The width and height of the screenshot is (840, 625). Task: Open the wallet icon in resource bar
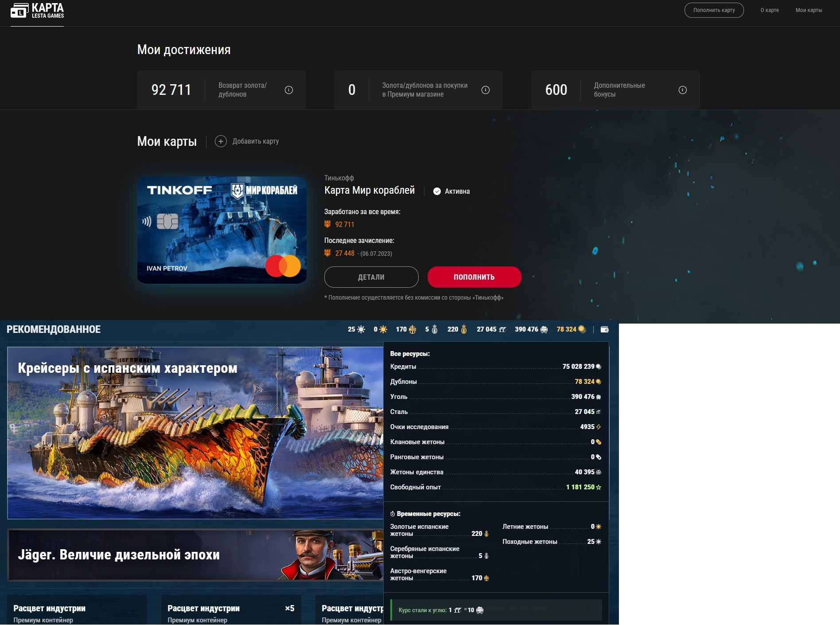pos(604,329)
